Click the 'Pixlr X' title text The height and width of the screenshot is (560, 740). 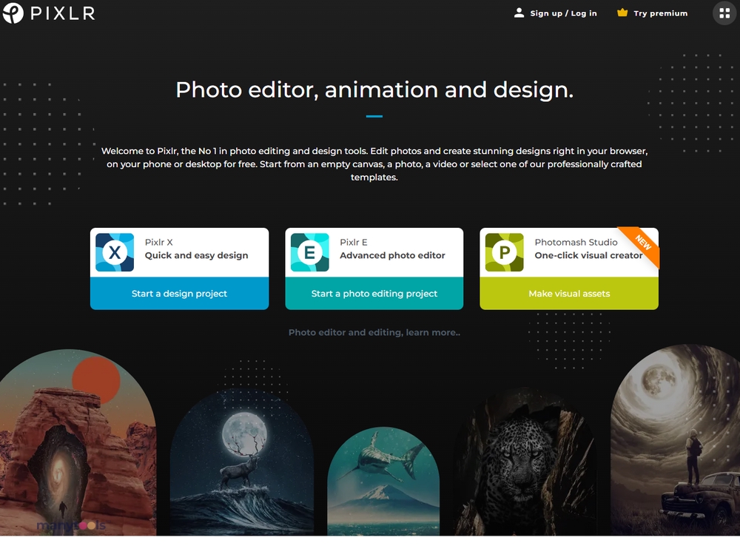[x=158, y=242]
